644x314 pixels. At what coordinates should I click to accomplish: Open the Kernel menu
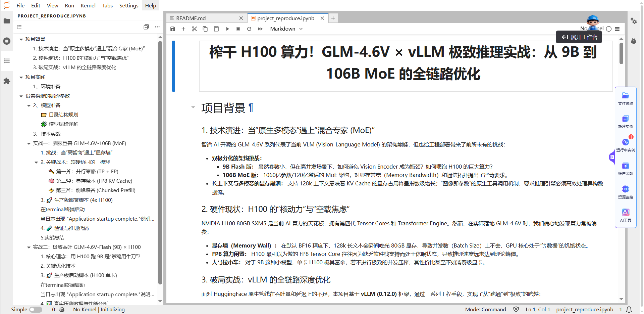pyautogui.click(x=88, y=5)
